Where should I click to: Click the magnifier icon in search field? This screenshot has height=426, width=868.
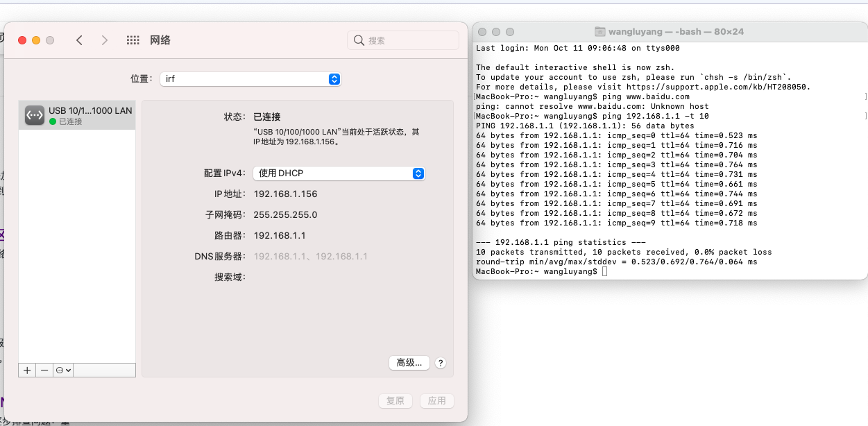(359, 40)
